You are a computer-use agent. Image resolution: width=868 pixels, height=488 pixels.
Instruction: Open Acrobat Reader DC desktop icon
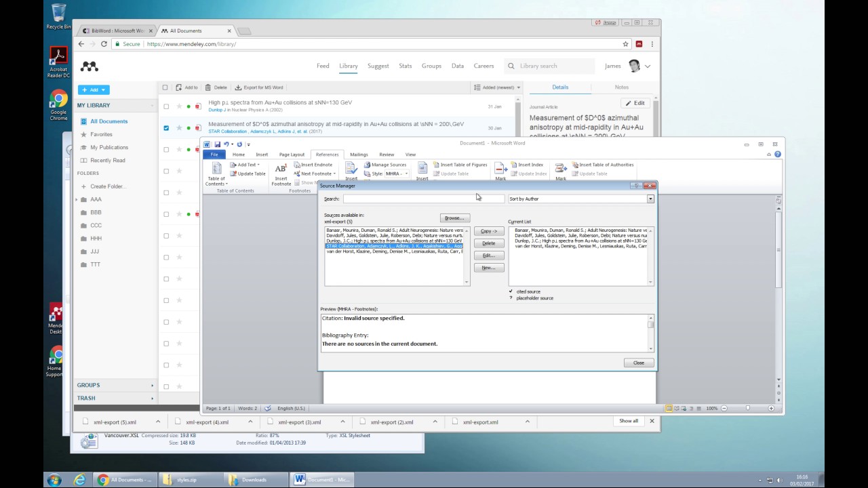click(58, 63)
